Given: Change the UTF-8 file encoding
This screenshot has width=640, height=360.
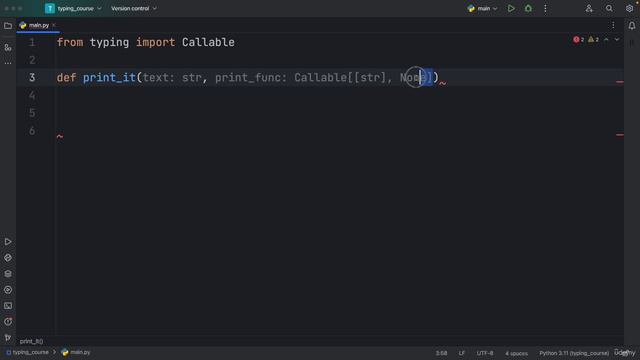Looking at the screenshot, I should coord(485,353).
